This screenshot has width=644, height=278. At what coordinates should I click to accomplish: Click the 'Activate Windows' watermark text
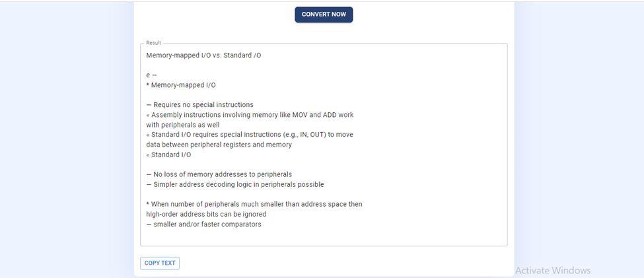point(553,270)
